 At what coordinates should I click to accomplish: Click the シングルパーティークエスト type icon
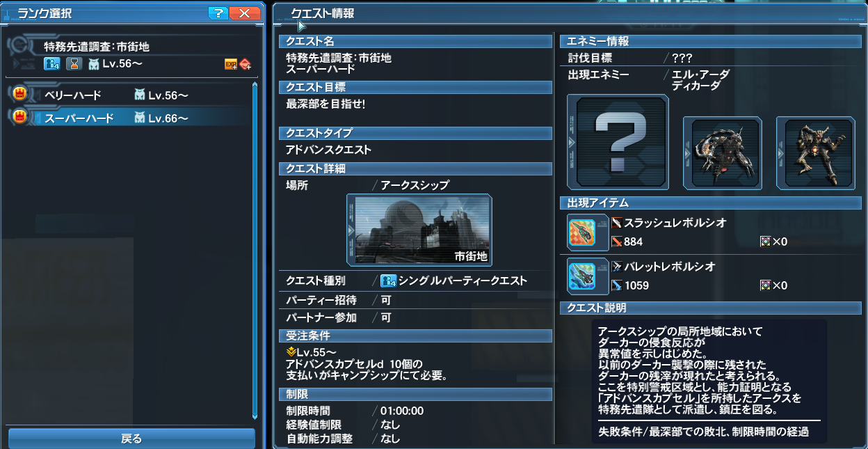pos(387,281)
